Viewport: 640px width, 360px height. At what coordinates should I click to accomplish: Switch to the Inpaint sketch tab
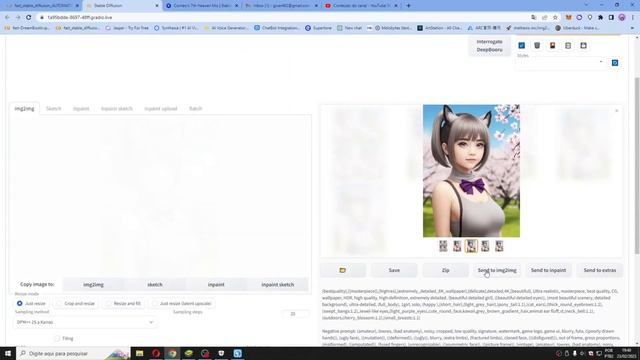click(x=117, y=109)
